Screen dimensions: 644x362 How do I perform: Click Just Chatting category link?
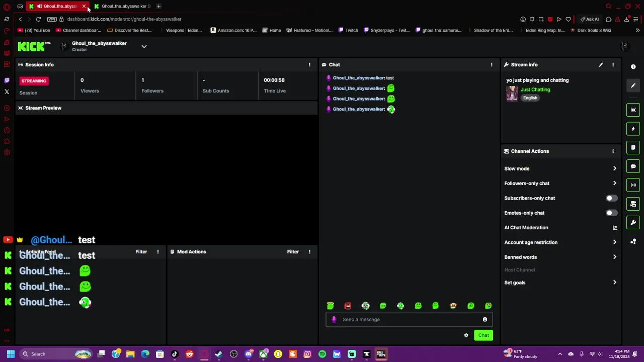click(x=535, y=89)
